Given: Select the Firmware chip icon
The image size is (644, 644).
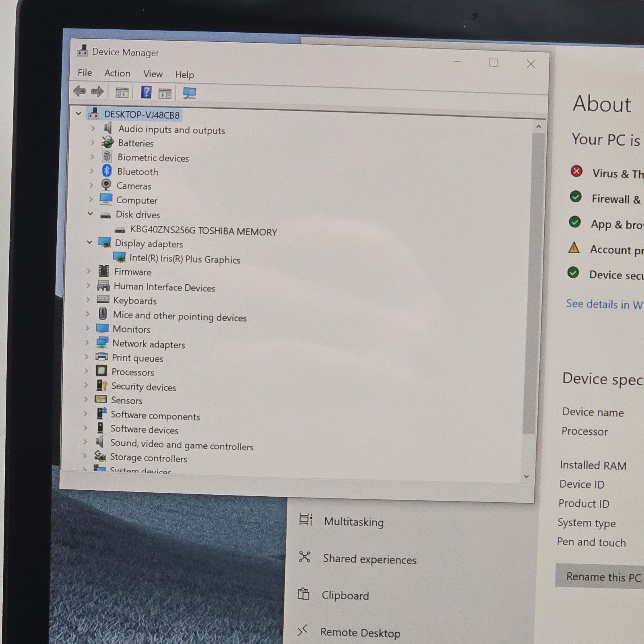Looking at the screenshot, I should (x=104, y=270).
